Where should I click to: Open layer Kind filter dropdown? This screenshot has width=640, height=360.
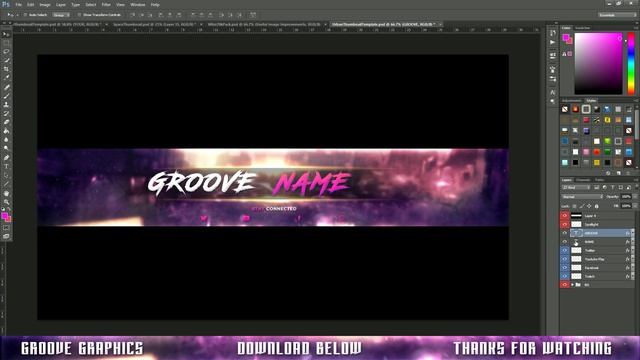coord(576,187)
